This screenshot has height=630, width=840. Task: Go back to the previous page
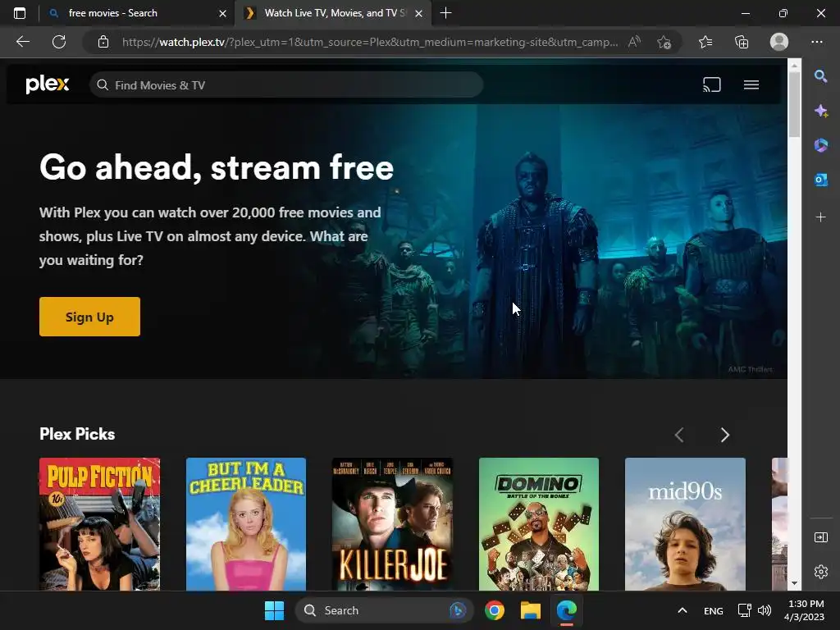pos(23,42)
